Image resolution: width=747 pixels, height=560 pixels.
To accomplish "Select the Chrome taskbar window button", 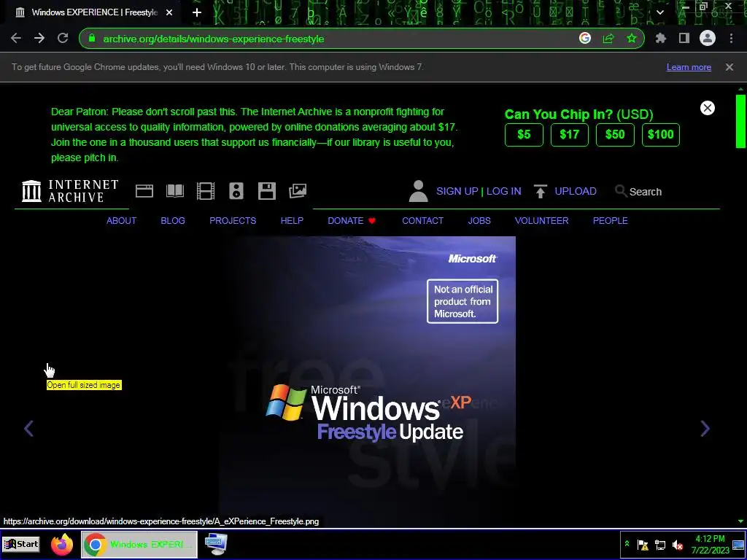I will 139,544.
